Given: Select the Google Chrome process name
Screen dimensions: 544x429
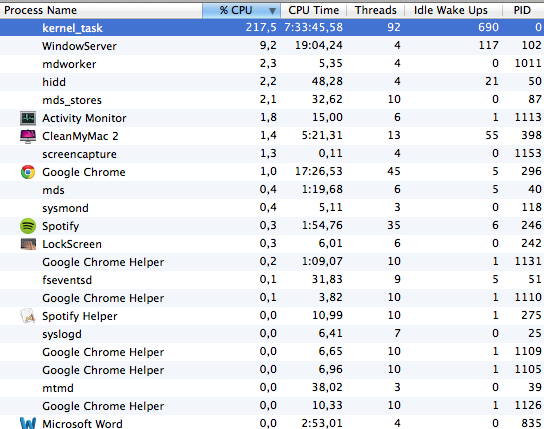Looking at the screenshot, I should tap(84, 172).
